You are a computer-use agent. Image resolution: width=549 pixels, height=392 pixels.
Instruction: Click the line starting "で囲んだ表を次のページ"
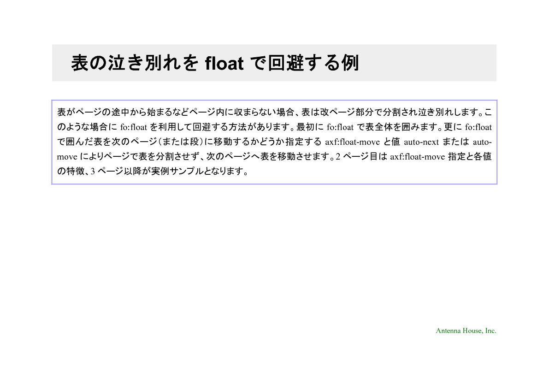(x=275, y=142)
